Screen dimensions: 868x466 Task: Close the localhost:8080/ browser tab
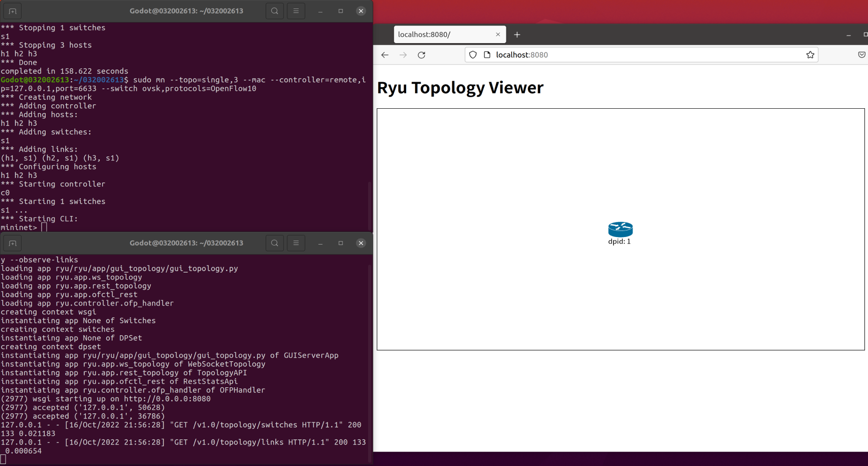(498, 35)
